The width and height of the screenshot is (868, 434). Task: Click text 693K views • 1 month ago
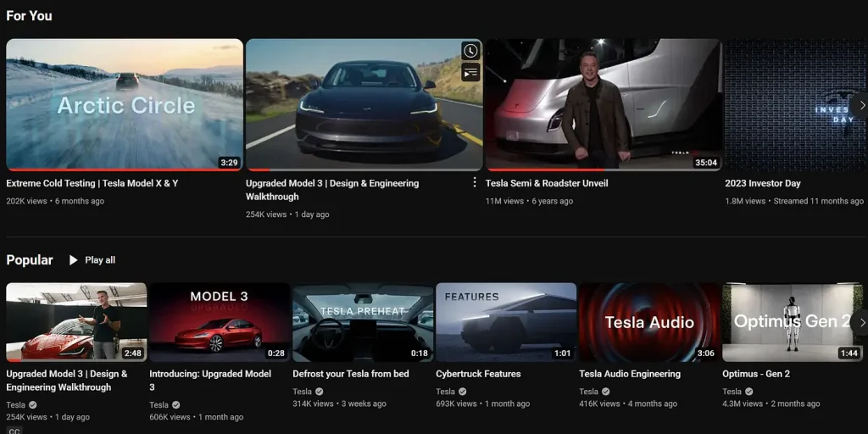click(x=482, y=403)
